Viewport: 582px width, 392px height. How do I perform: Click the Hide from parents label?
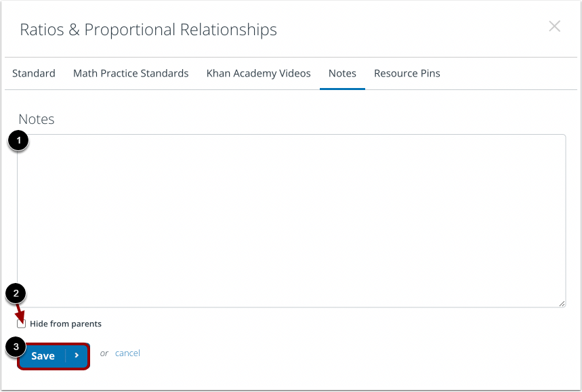point(66,324)
